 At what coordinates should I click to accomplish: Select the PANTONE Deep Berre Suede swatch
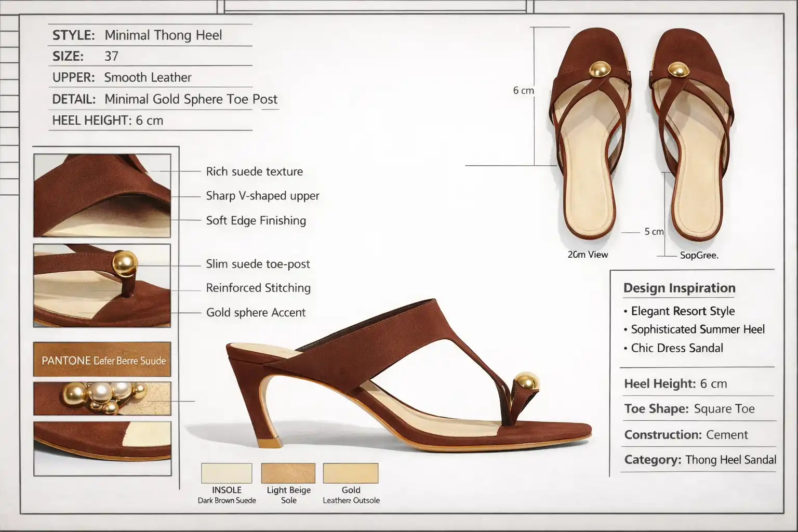pos(102,359)
